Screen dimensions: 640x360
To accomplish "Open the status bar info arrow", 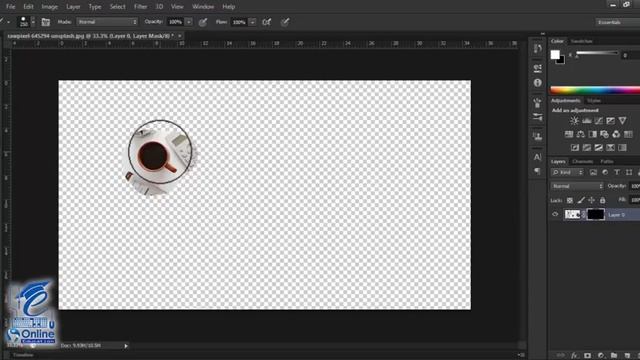I will pyautogui.click(x=126, y=346).
